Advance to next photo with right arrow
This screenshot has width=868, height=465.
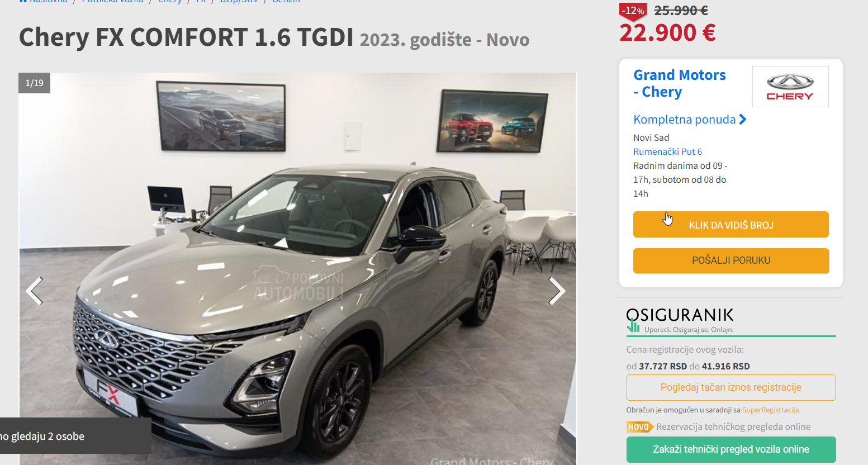coord(557,291)
